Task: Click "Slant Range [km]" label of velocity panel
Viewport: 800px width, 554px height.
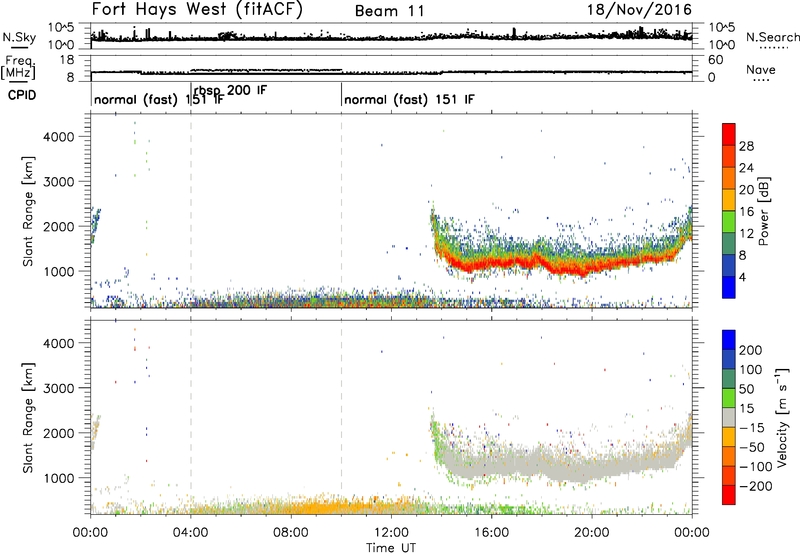Action: pyautogui.click(x=28, y=418)
